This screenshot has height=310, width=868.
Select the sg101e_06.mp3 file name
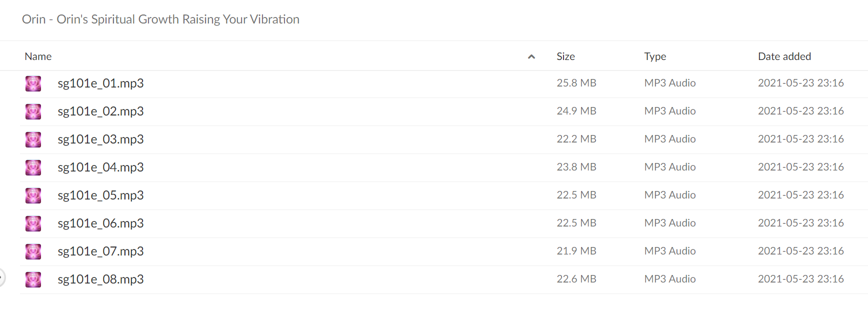coord(100,223)
